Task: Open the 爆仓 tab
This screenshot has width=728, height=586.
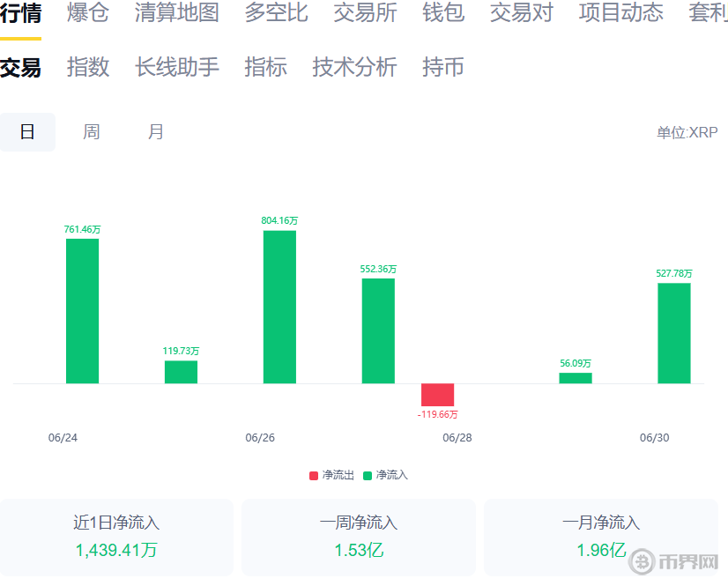Action: pyautogui.click(x=88, y=13)
